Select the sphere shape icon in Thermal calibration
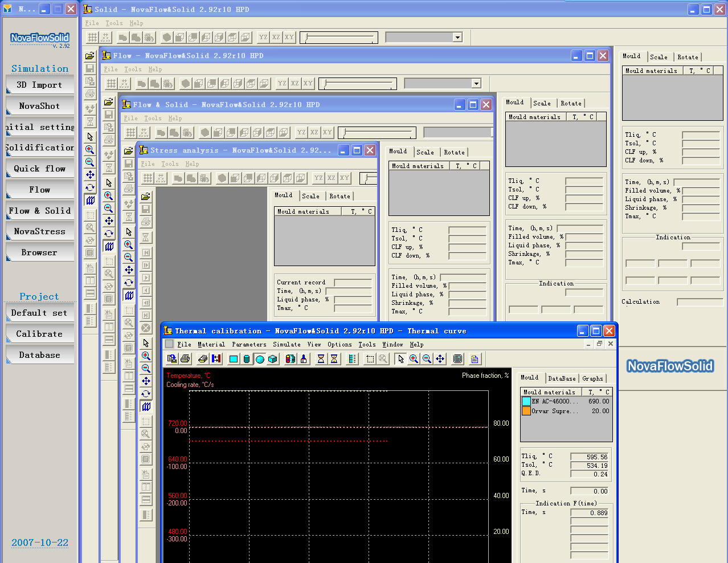The image size is (728, 563). pos(260,359)
